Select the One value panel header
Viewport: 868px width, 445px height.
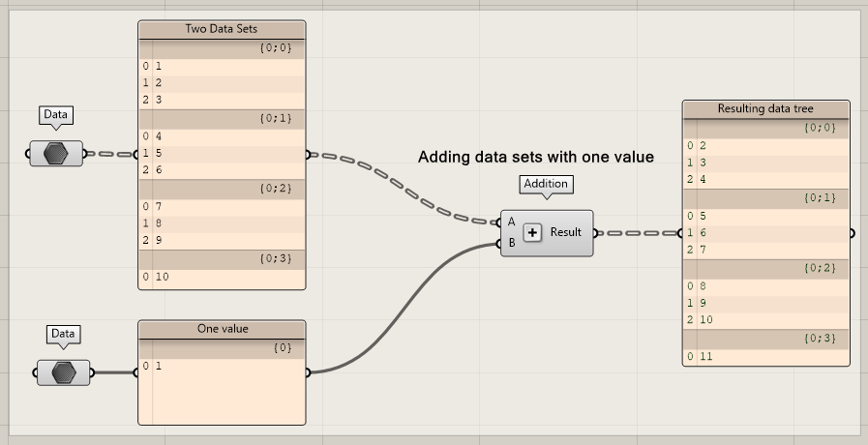click(x=222, y=329)
